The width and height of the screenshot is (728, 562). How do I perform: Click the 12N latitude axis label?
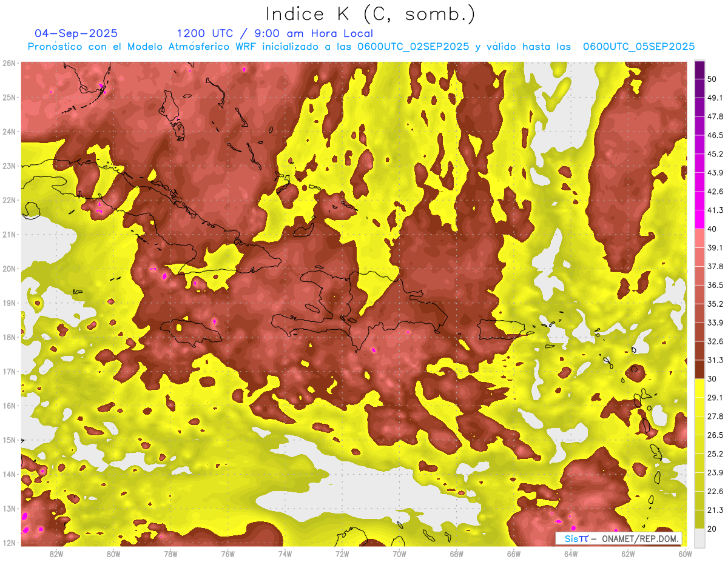coord(9,543)
